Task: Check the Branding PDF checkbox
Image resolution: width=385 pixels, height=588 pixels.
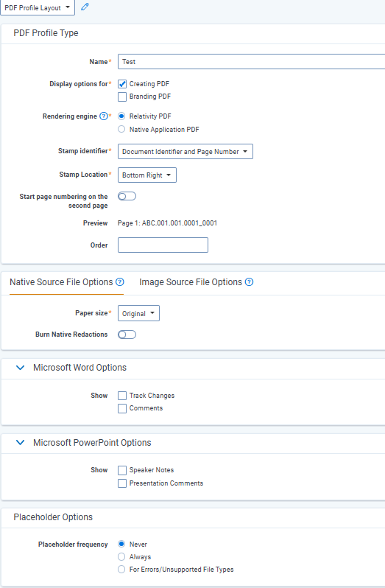Action: [x=122, y=97]
